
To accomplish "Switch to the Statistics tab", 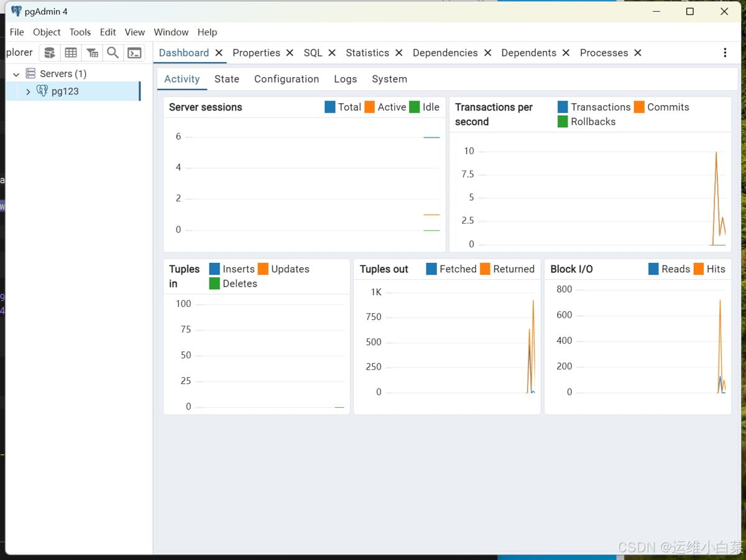I will click(x=367, y=53).
